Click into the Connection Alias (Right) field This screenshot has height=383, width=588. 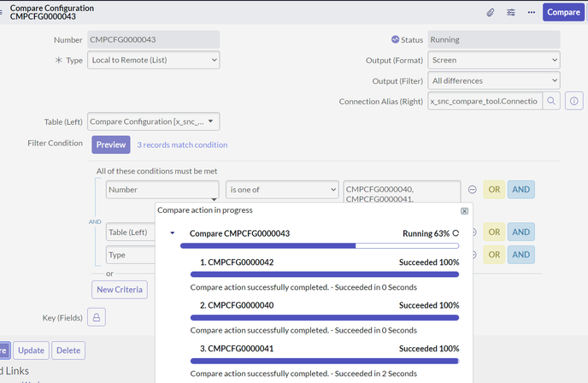(484, 101)
